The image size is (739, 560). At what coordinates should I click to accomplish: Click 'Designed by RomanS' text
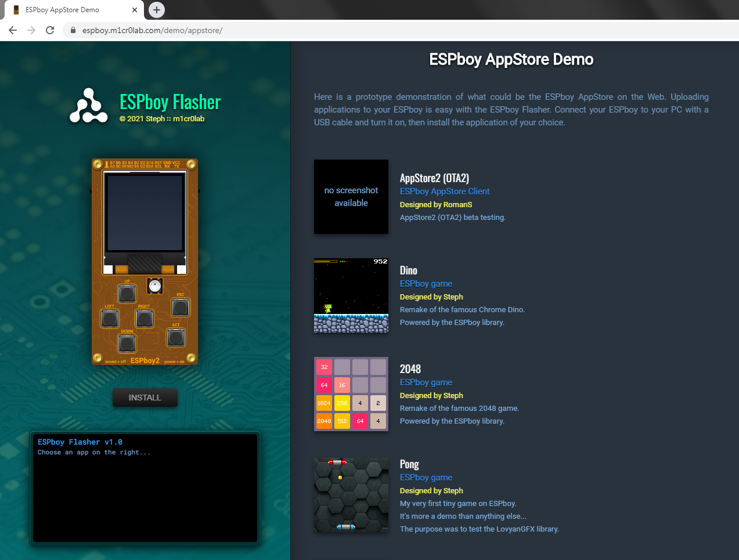436,205
